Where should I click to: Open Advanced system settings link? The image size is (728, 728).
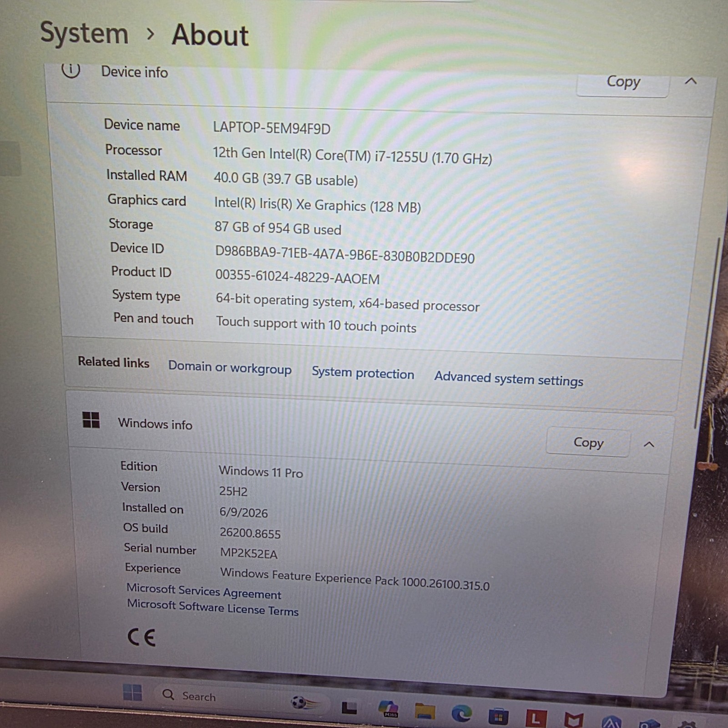(509, 379)
